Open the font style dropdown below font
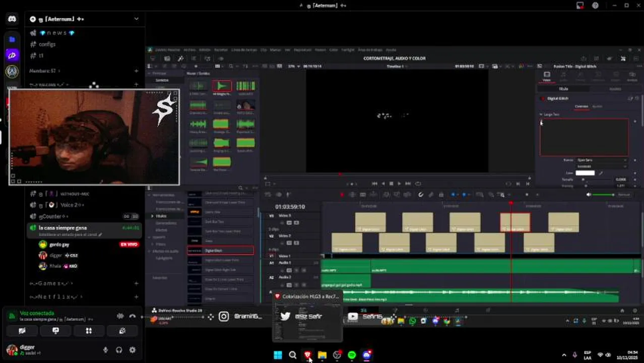 [x=602, y=166]
